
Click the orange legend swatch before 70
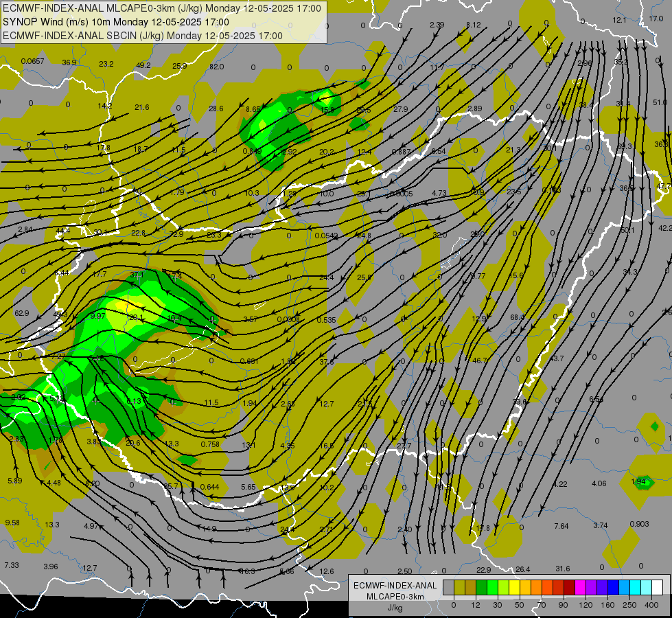[x=536, y=588]
